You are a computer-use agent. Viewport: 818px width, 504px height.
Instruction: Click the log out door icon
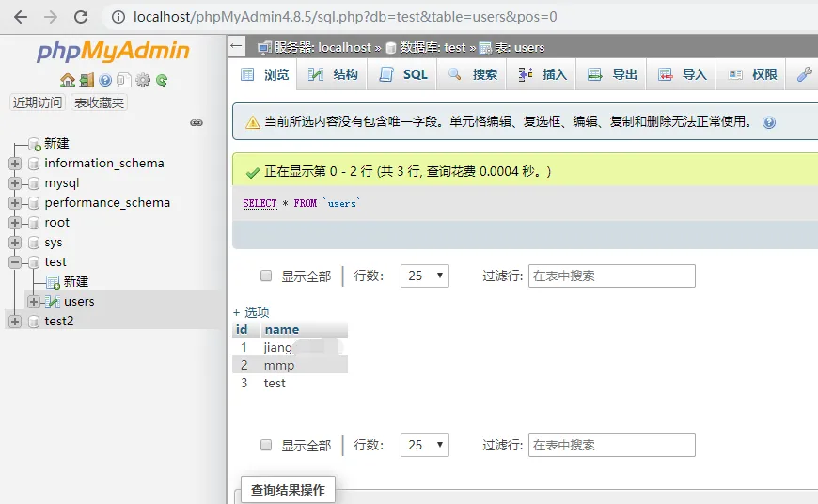87,80
